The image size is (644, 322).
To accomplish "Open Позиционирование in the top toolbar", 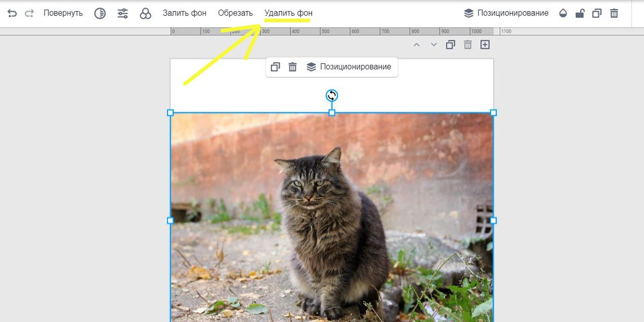I will pyautogui.click(x=506, y=13).
